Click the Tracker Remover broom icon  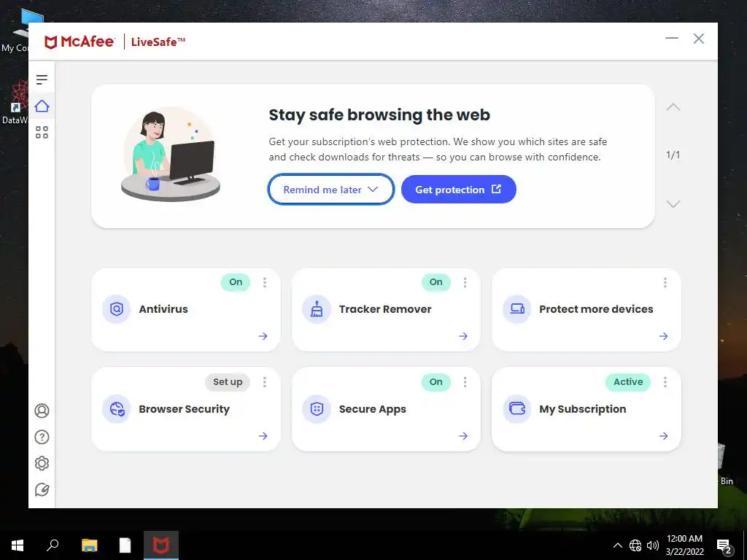click(x=317, y=309)
